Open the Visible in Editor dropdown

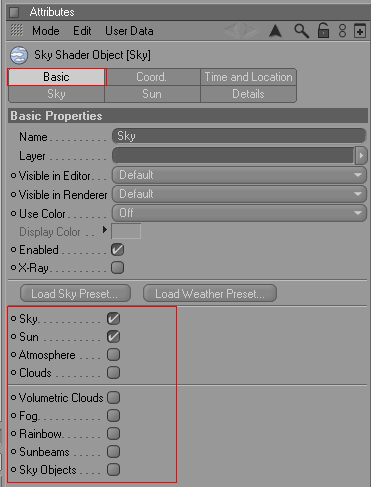[x=239, y=175]
